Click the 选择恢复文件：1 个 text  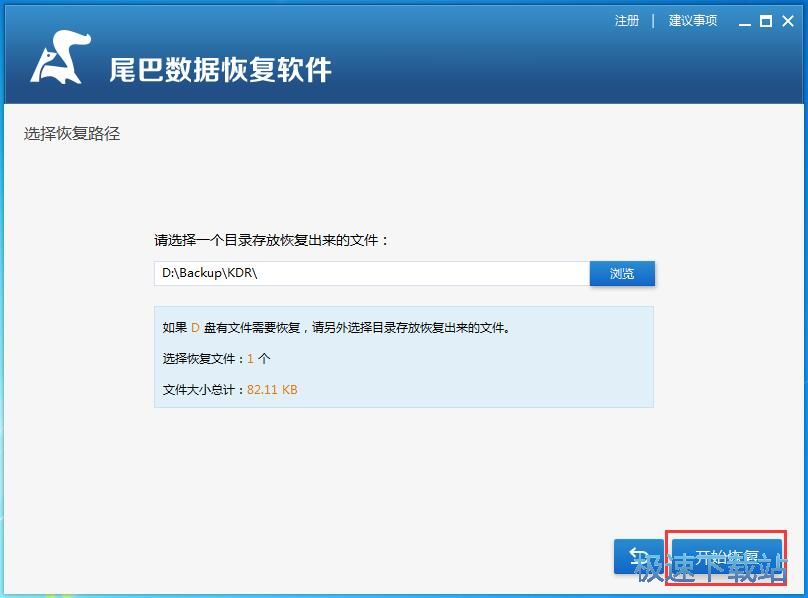tap(216, 359)
